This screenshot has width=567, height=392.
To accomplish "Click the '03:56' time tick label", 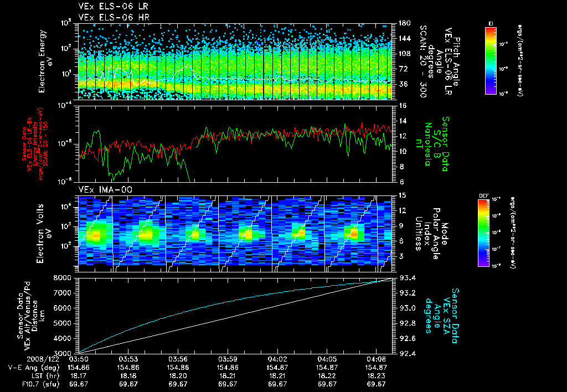I will click(x=178, y=359).
